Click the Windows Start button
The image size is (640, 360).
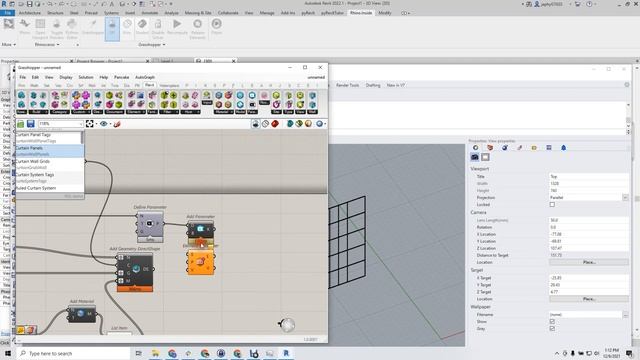8,353
